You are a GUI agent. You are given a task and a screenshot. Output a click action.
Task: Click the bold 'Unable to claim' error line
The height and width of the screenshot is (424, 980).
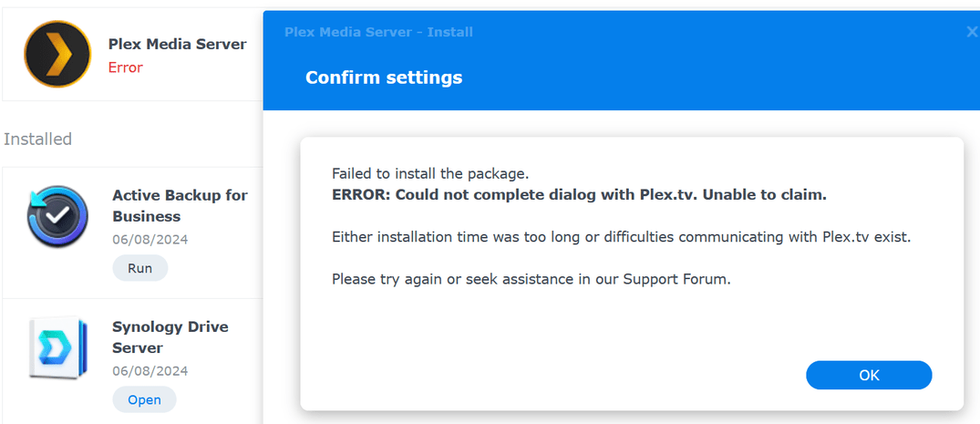[x=579, y=194]
